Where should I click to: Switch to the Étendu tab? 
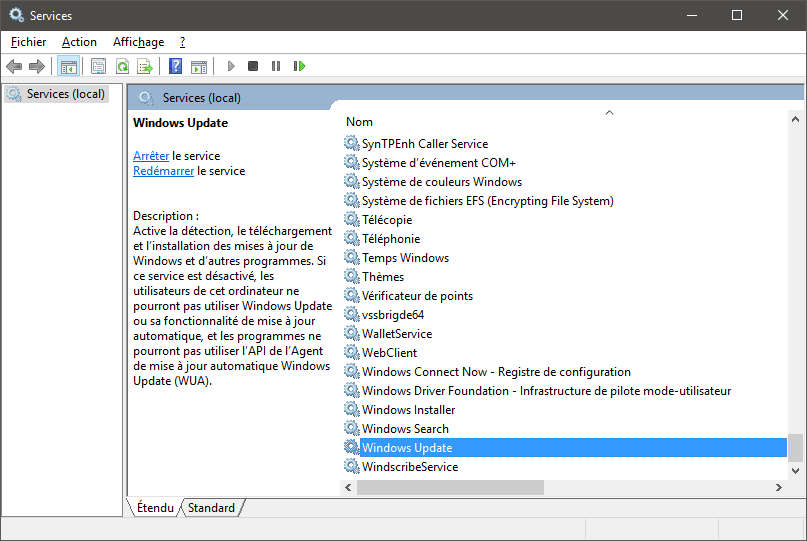[x=155, y=508]
